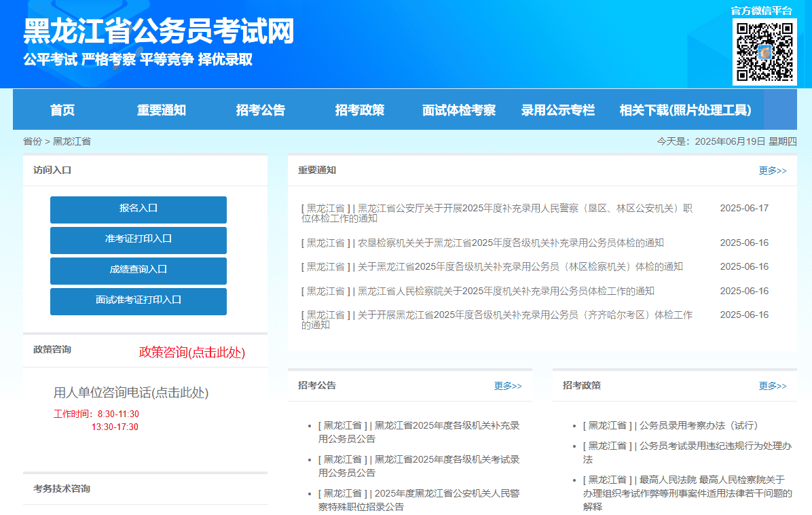Open 用人单位咨询电话(点击此处) link
Screen dimensions: 812x515
pos(131,393)
